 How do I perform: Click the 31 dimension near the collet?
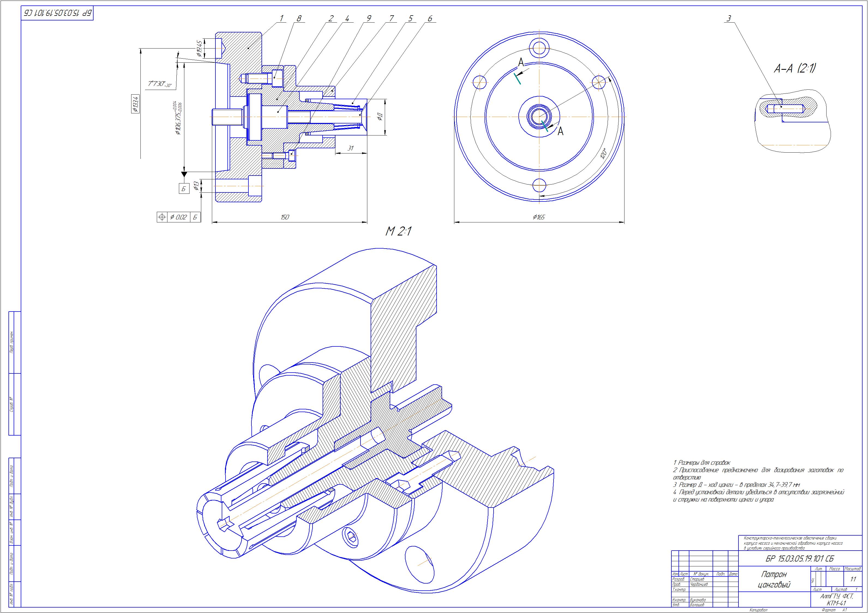(x=350, y=148)
